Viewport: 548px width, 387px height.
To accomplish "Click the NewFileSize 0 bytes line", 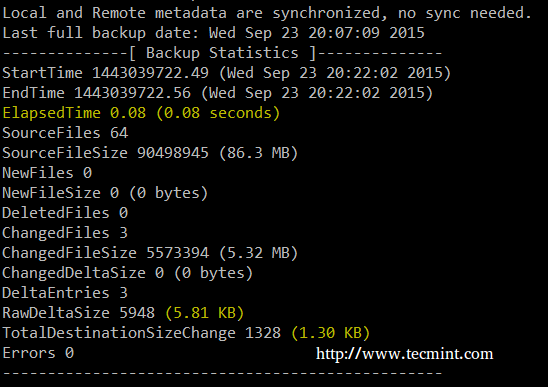I will click(105, 193).
